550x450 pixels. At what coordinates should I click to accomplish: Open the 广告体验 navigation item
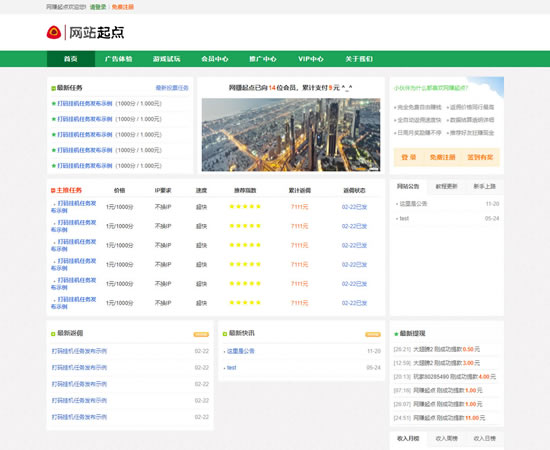coord(119,59)
